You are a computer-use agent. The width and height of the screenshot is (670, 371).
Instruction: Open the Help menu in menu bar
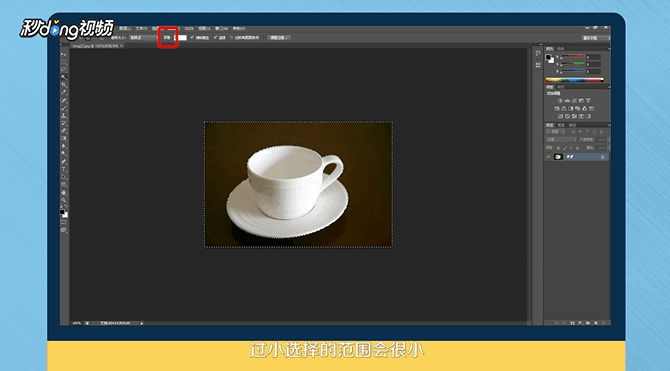[239, 29]
